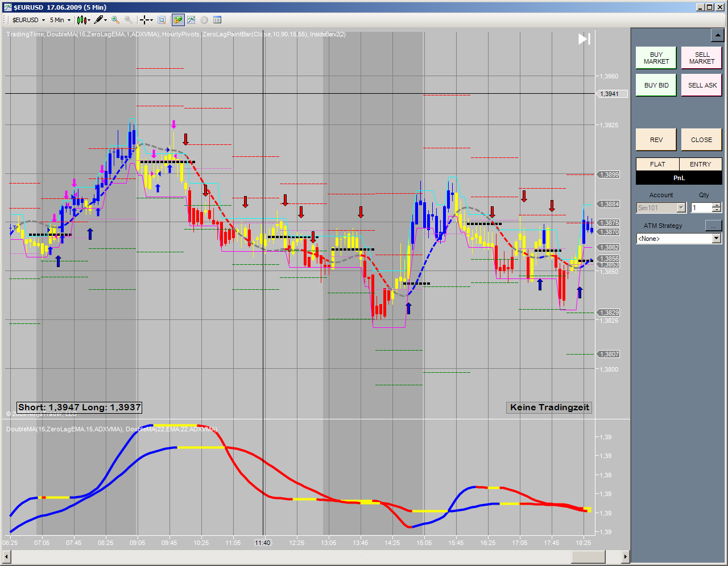Select the crosshair cursor icon

(x=144, y=20)
